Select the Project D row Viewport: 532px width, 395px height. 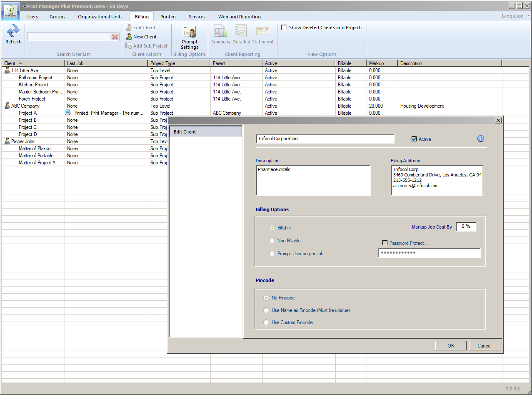85,134
